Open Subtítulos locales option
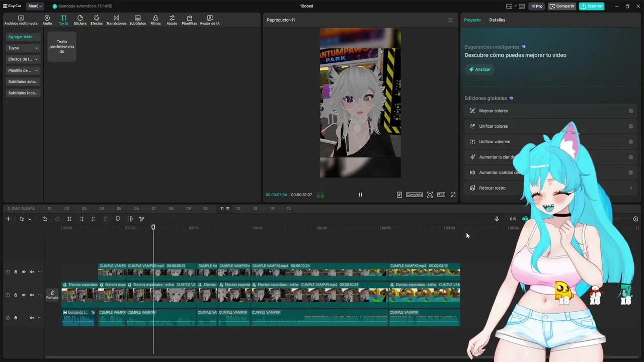 [x=23, y=93]
